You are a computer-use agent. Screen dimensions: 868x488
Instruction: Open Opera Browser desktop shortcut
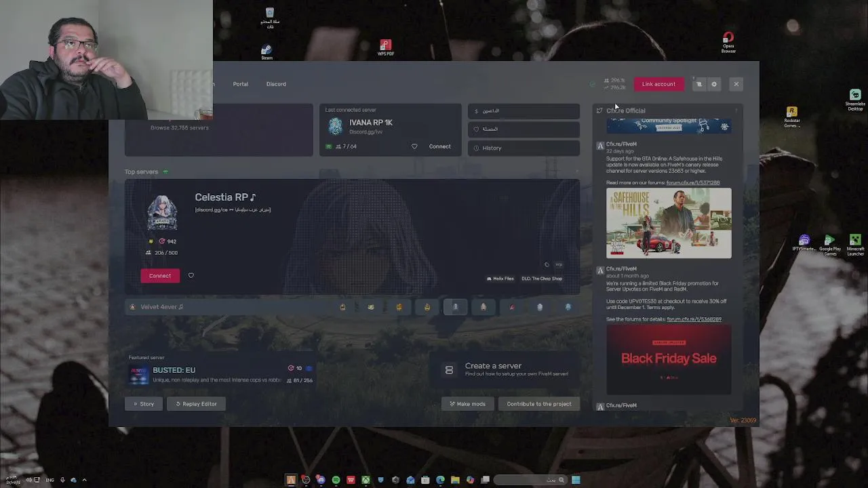(728, 43)
